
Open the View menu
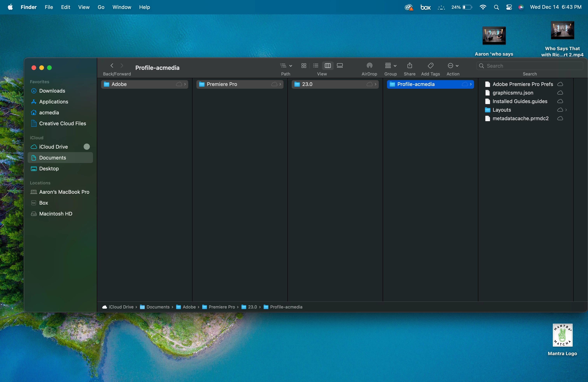84,7
